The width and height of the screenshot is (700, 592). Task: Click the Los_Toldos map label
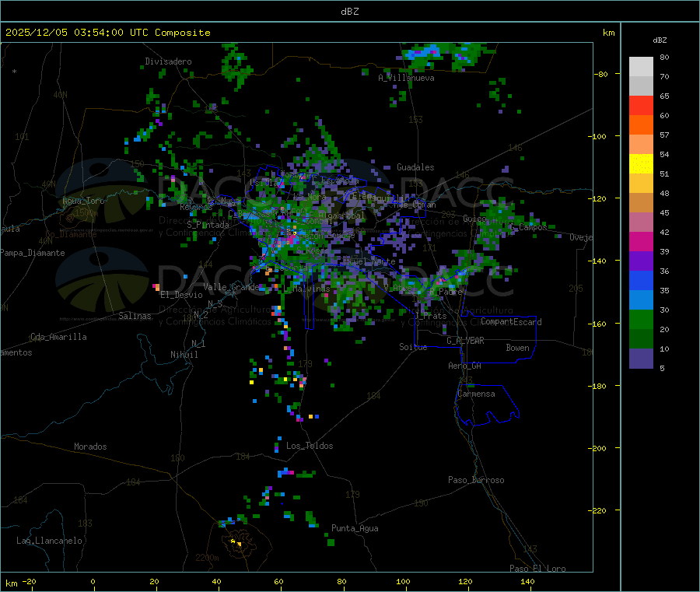point(310,446)
